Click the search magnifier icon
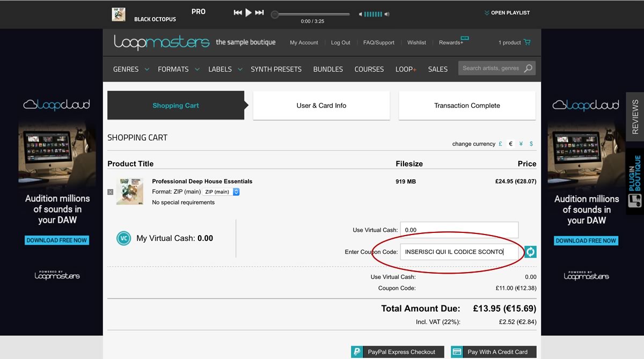Viewport: 644px width, 359px height. [x=529, y=68]
